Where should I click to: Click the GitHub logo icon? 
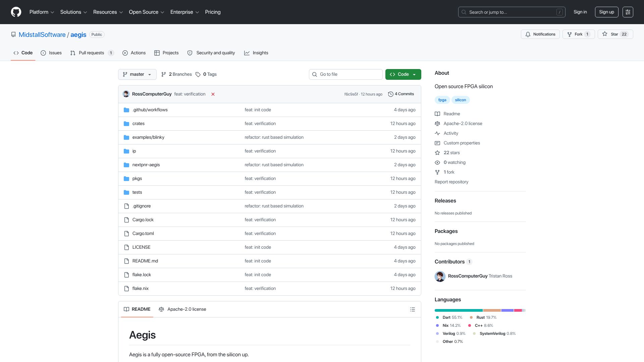[16, 12]
